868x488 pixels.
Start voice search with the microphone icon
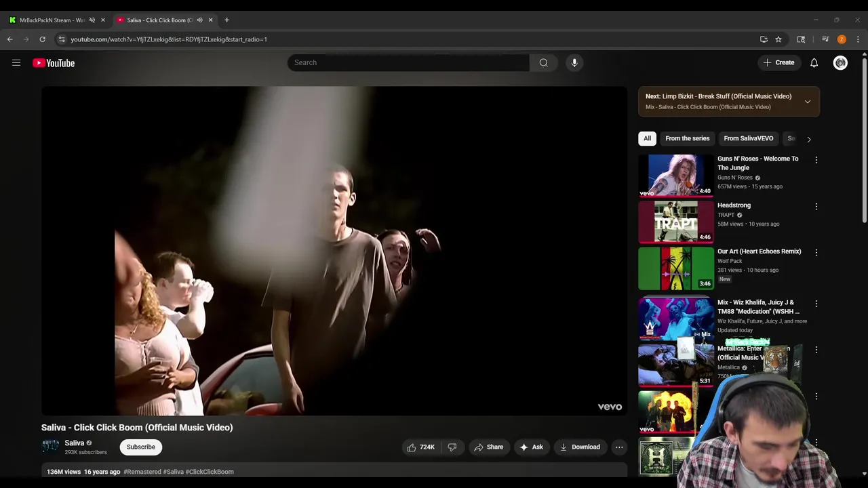[574, 62]
